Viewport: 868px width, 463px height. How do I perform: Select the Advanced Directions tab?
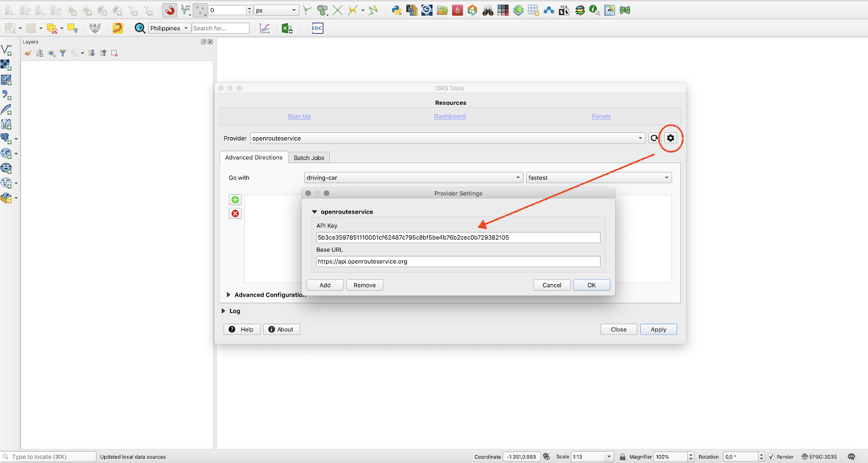254,157
